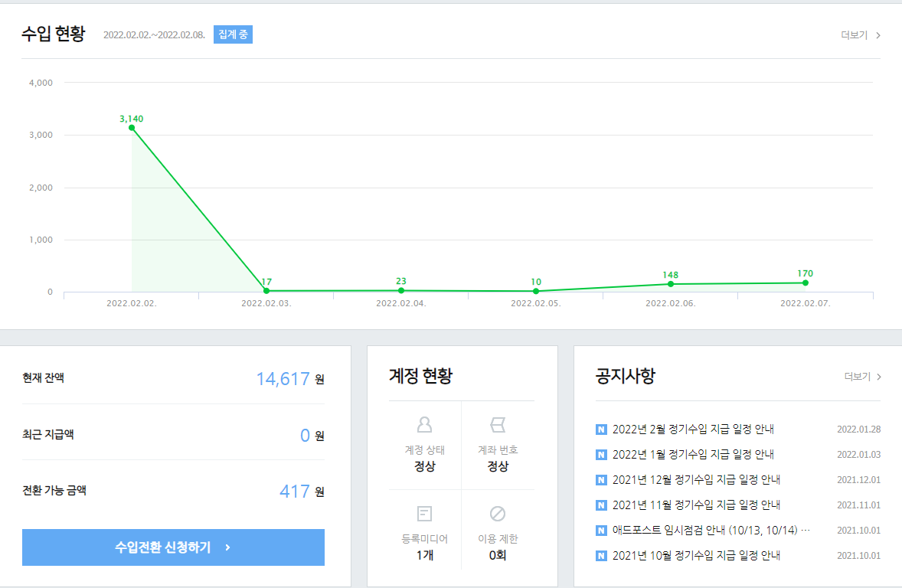The image size is (902, 588).
Task: Click the 수입전환 신청하기 button
Action: click(173, 547)
